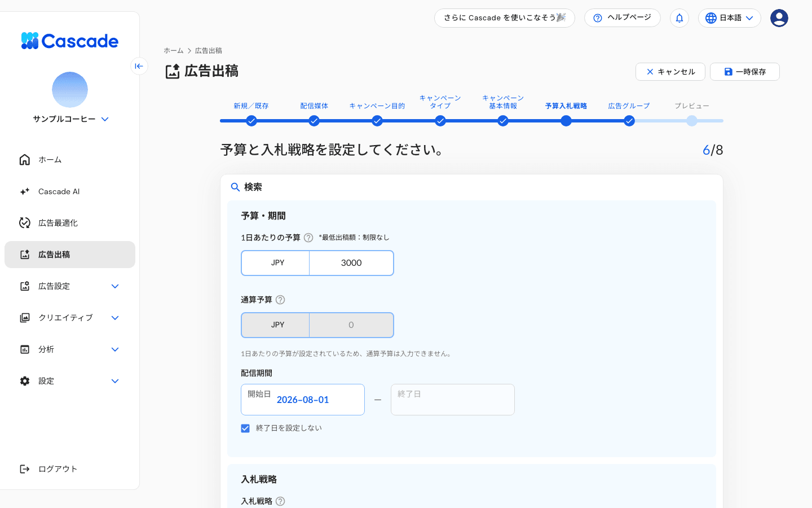Go to 新規／既存 step

(x=251, y=121)
